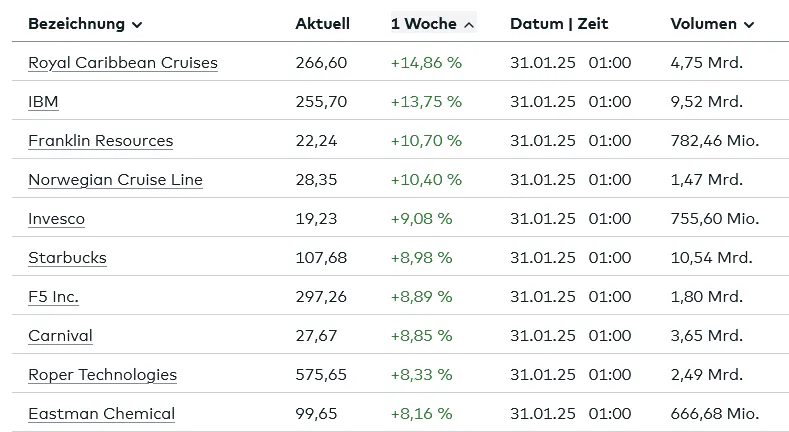789x432 pixels.
Task: Click Starbucks volume 10,54 Mrd.
Action: click(x=711, y=257)
